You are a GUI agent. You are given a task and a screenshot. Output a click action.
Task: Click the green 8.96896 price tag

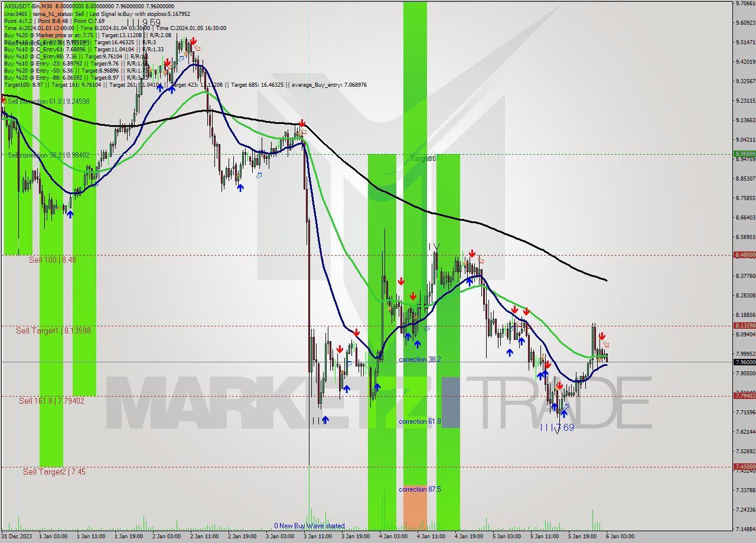pos(744,154)
